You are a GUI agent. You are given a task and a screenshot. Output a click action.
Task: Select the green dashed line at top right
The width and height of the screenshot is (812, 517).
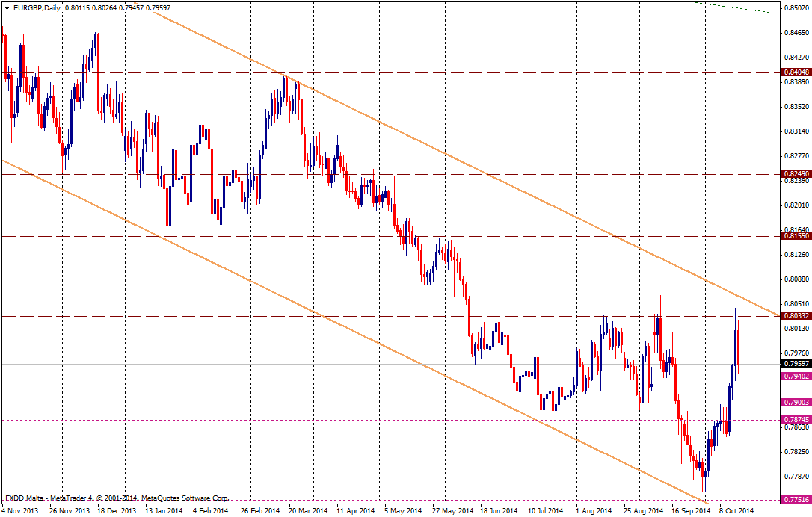coord(740,8)
